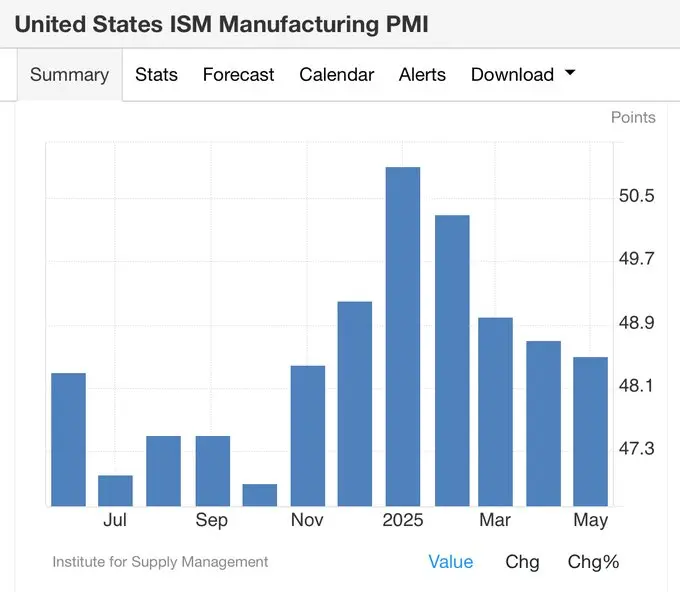
Task: Click the shortest bar before Nov
Action: coord(260,495)
